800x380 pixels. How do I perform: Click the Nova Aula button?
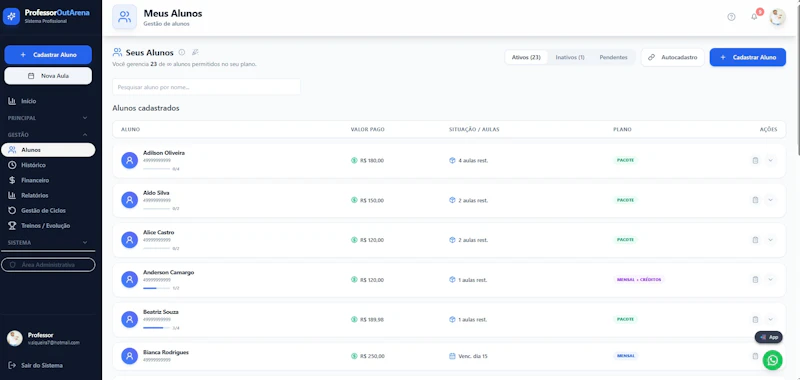click(x=48, y=75)
